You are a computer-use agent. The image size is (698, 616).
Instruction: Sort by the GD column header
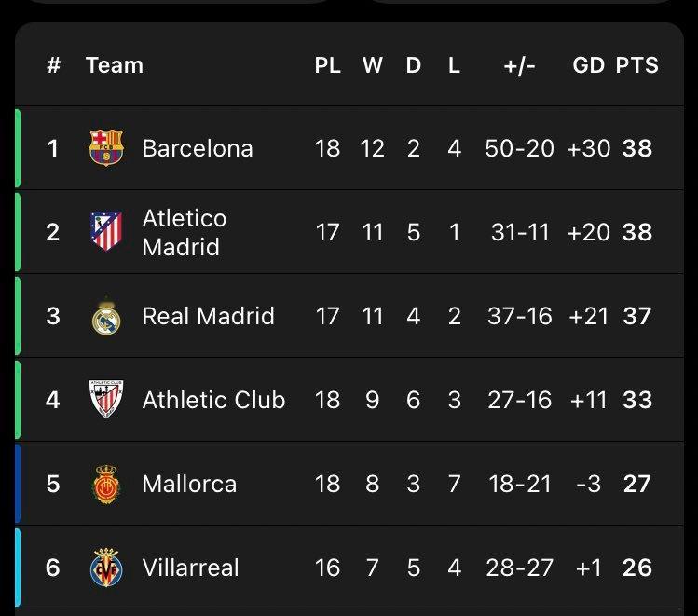[x=588, y=65]
